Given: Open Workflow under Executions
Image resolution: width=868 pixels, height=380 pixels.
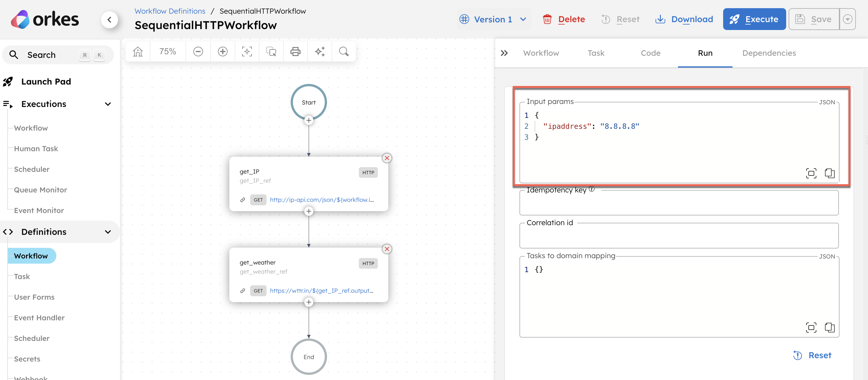Looking at the screenshot, I should [x=31, y=128].
